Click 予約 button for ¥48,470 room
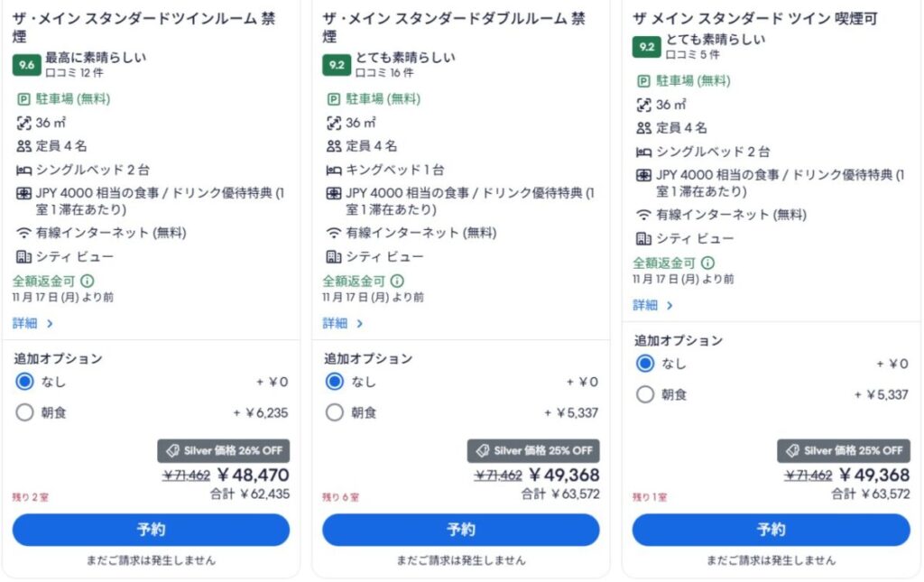 point(151,530)
